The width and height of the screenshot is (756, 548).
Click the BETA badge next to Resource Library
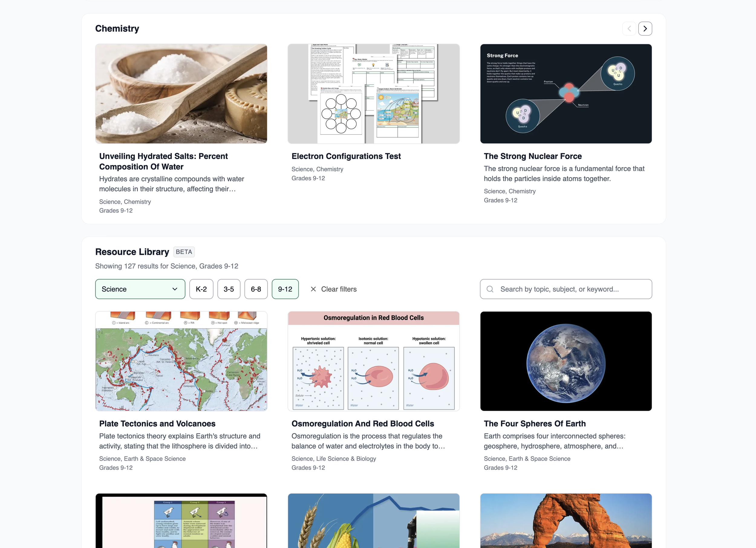[184, 252]
